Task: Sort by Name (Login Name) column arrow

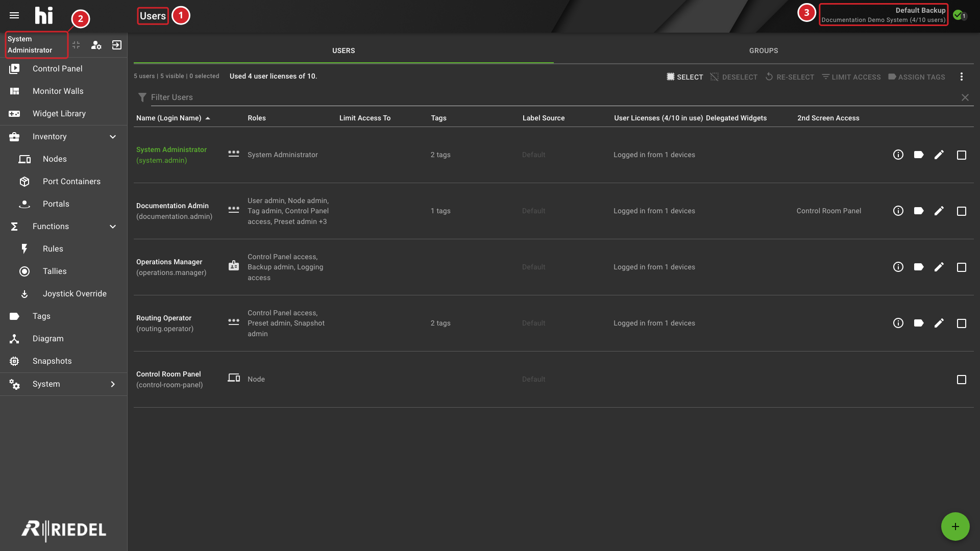Action: 208,118
